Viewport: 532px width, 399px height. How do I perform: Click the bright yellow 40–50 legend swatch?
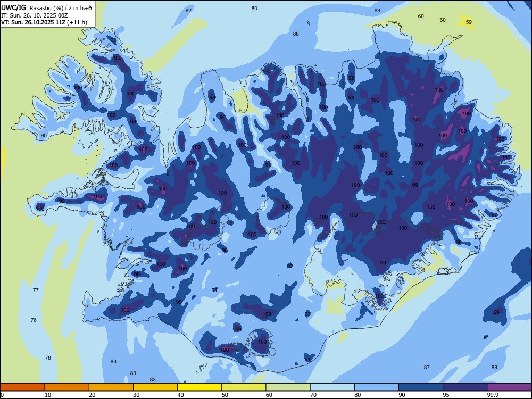(199, 387)
